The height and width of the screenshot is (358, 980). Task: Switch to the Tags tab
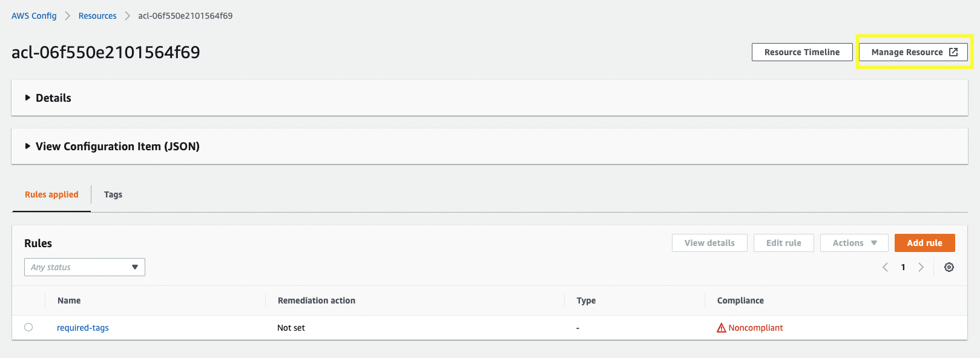[113, 194]
